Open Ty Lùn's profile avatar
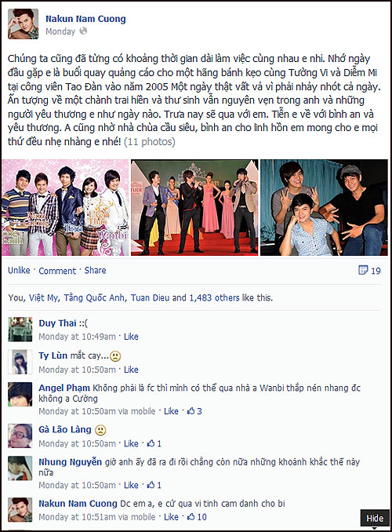The height and width of the screenshot is (532, 392). click(20, 362)
